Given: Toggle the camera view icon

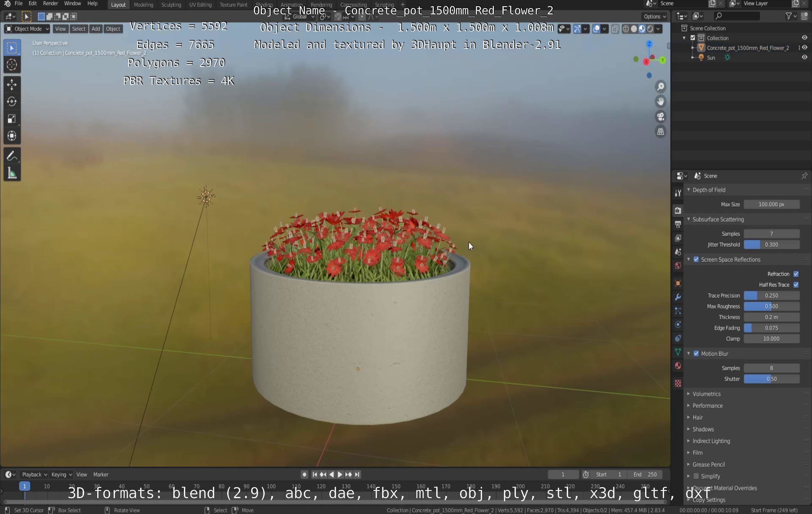Looking at the screenshot, I should pos(661,117).
